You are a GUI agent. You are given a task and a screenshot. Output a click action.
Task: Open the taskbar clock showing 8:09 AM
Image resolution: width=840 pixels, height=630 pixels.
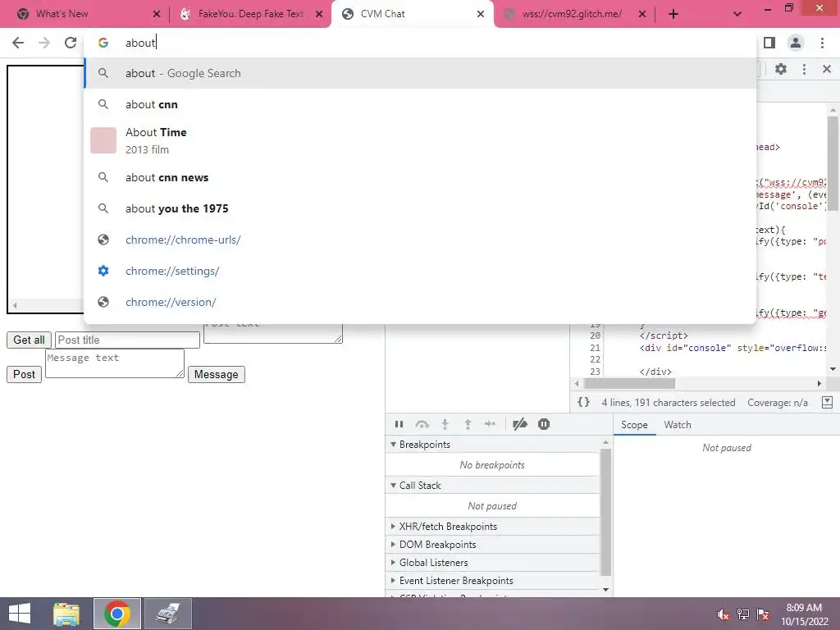(x=804, y=614)
